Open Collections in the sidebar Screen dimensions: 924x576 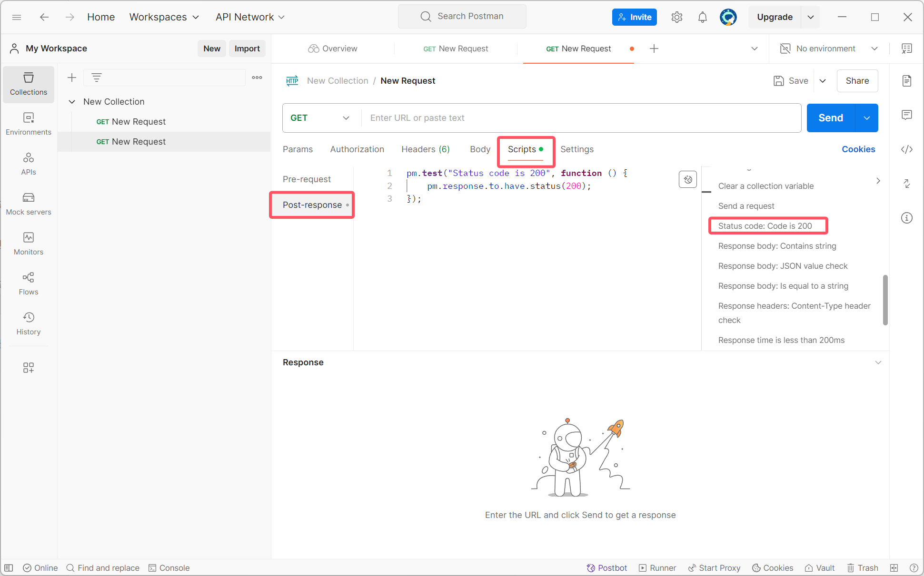(29, 84)
